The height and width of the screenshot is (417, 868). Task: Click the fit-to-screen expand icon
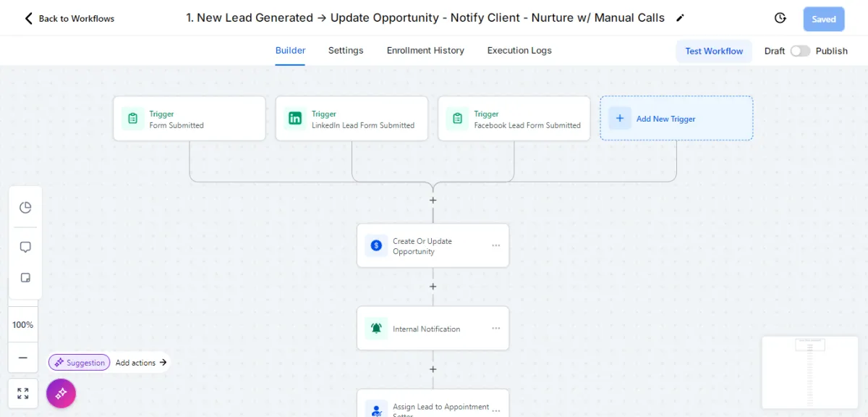point(23,393)
